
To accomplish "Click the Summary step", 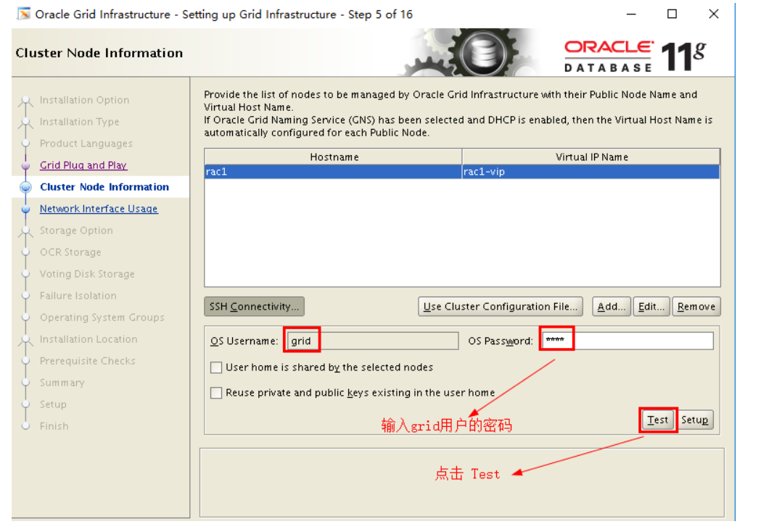I will click(62, 383).
